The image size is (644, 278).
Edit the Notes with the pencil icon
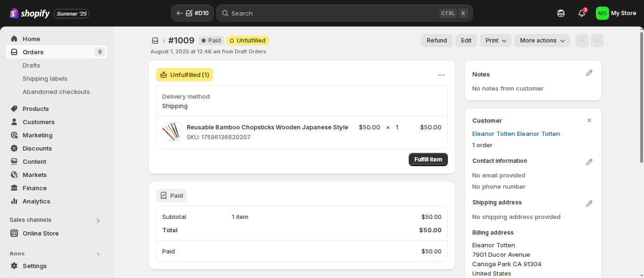pyautogui.click(x=589, y=73)
